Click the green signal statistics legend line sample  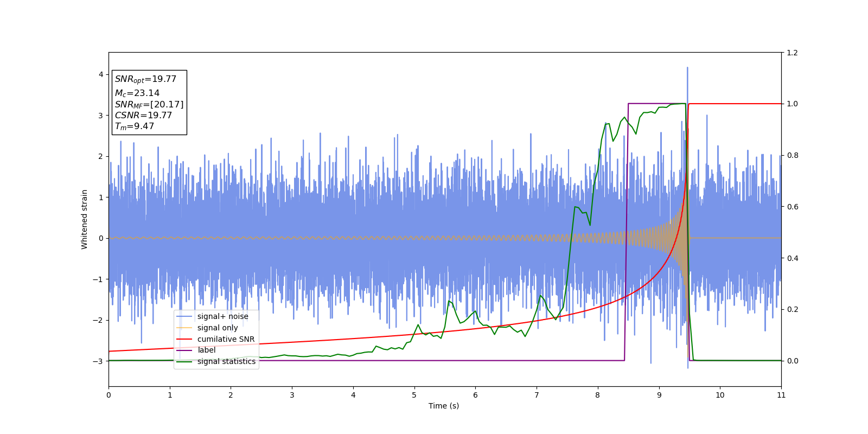pyautogui.click(x=184, y=361)
